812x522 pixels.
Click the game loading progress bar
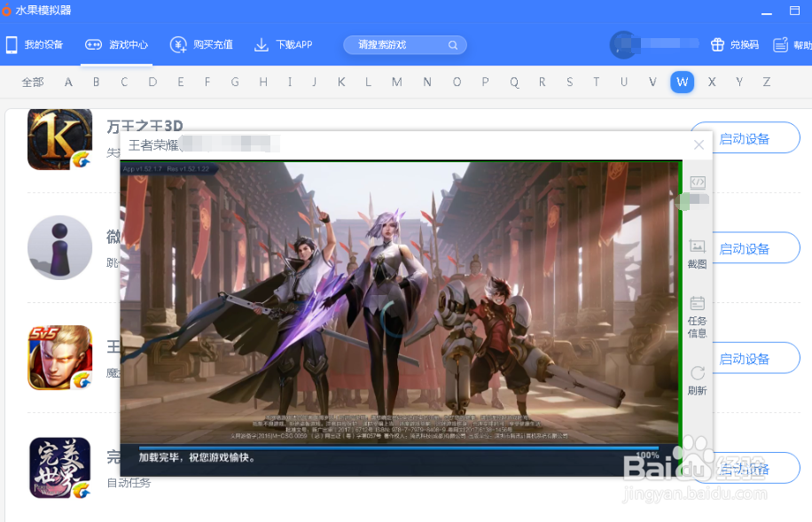399,448
